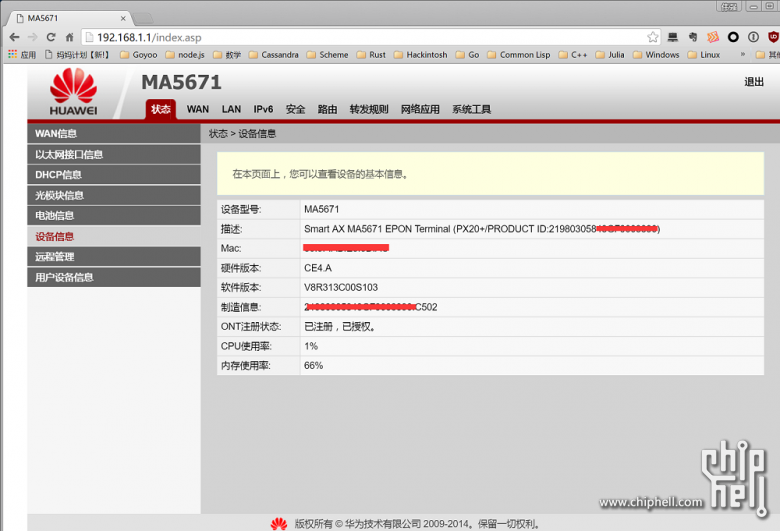Open the 系统工具 tab

472,109
